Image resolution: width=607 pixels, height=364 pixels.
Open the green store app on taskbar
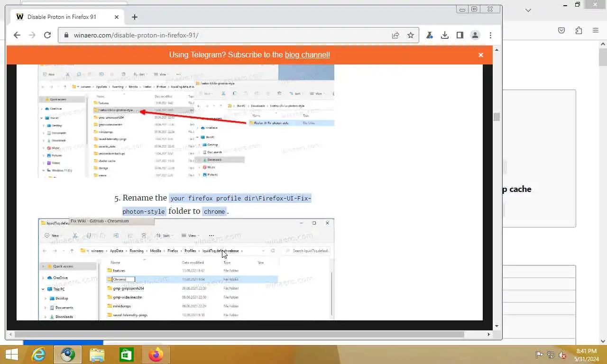(x=127, y=355)
